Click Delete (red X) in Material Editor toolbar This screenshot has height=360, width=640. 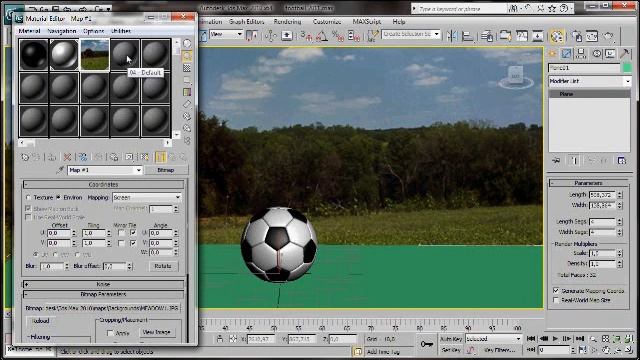click(x=67, y=157)
